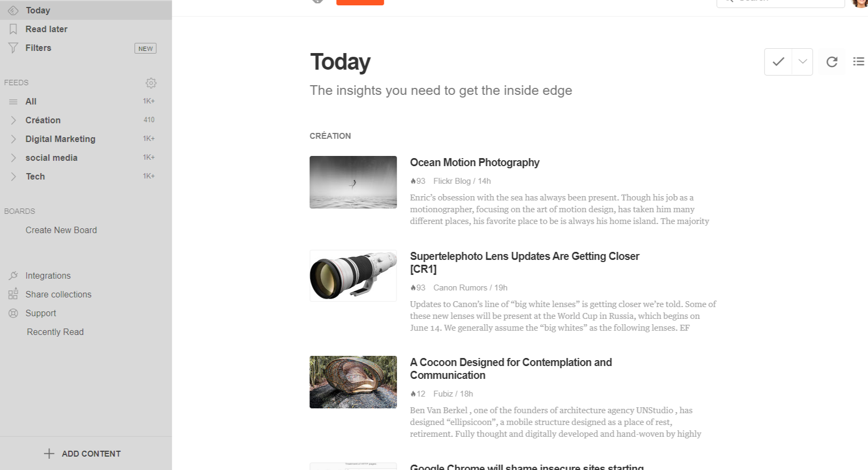
Task: Open feeds settings gear icon
Action: (x=151, y=83)
